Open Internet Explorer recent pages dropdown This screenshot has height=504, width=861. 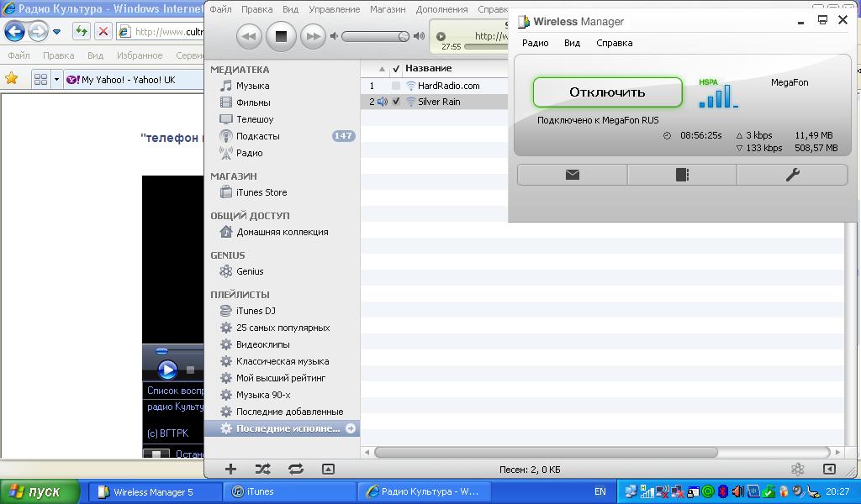click(56, 32)
